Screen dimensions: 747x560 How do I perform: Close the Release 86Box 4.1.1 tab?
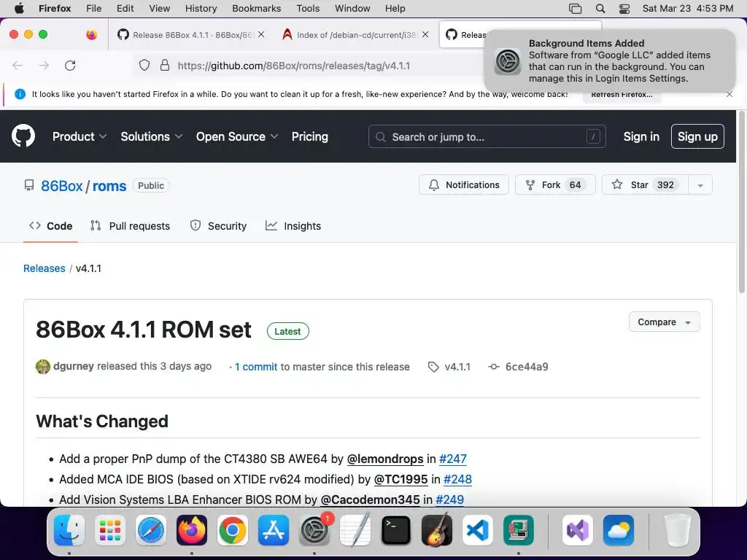pos(261,34)
